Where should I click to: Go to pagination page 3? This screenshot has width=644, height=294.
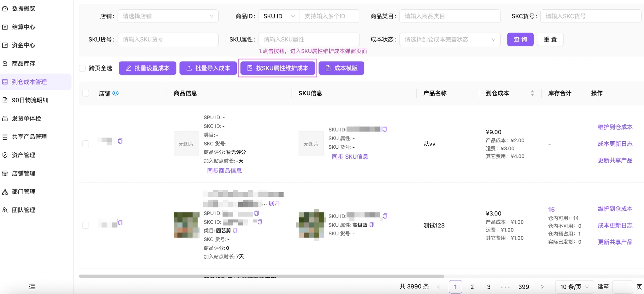click(x=489, y=287)
